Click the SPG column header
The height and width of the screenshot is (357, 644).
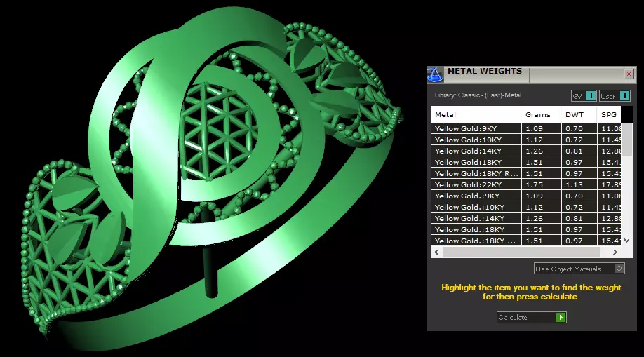[x=609, y=114]
